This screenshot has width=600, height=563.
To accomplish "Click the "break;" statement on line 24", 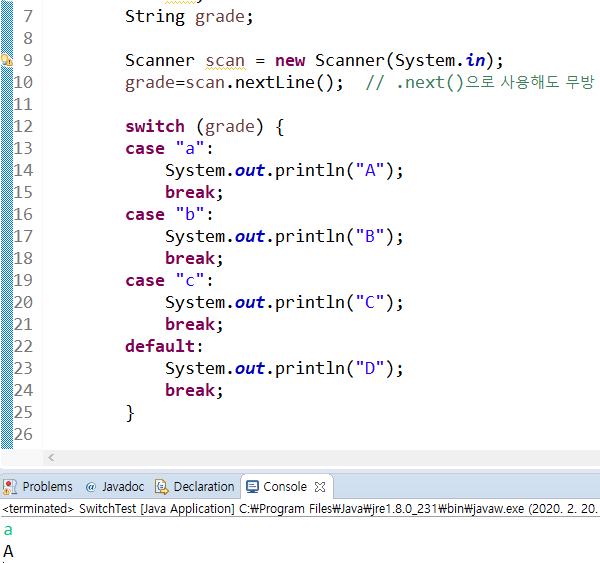I will coord(194,390).
